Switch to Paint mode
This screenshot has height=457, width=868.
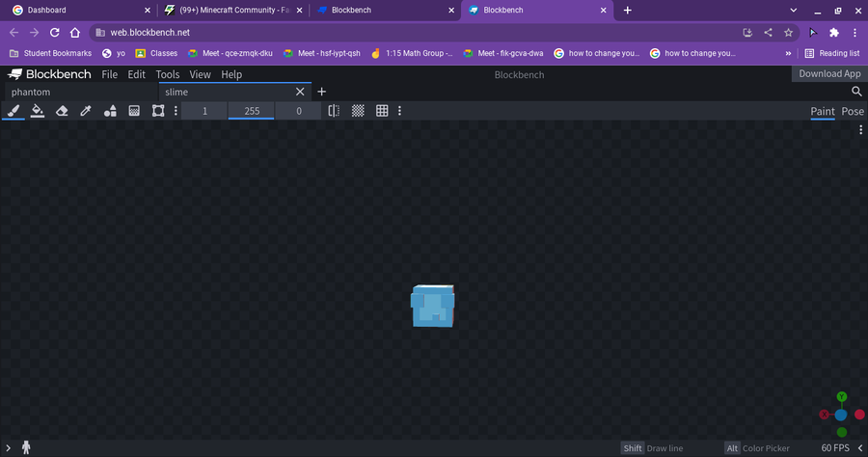click(x=822, y=111)
